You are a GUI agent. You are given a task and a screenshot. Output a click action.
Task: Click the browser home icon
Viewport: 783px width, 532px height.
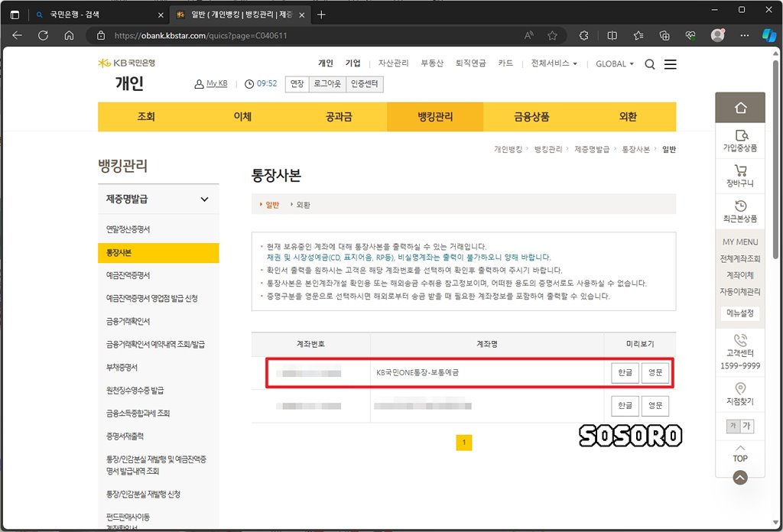70,35
